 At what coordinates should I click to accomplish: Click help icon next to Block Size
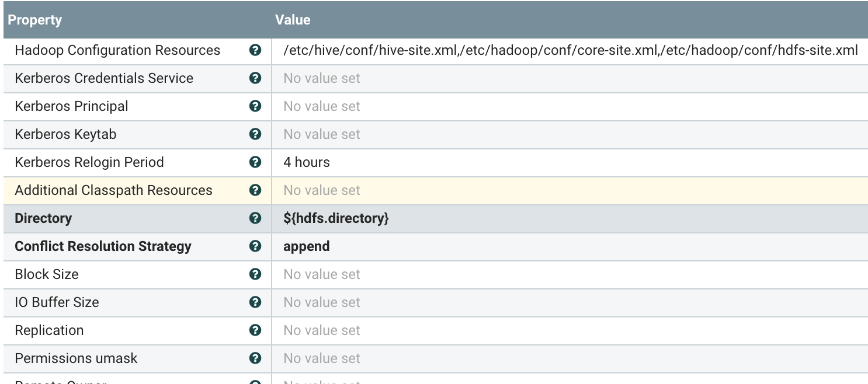pyautogui.click(x=255, y=274)
